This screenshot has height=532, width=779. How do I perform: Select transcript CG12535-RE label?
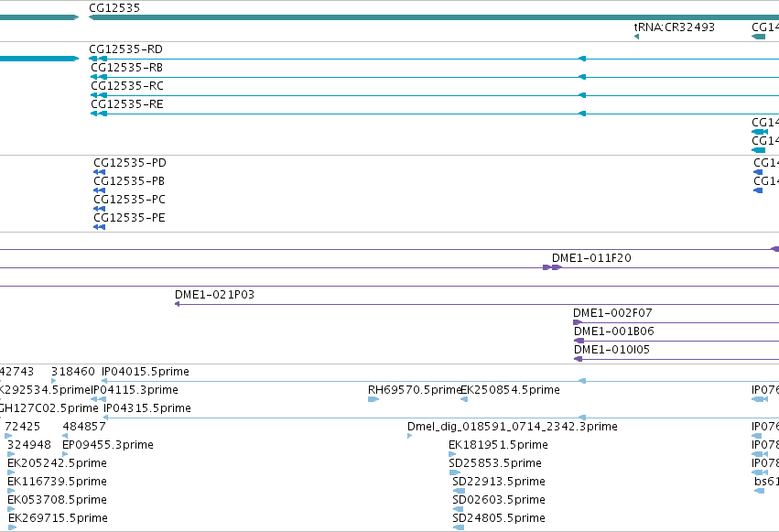tap(126, 104)
